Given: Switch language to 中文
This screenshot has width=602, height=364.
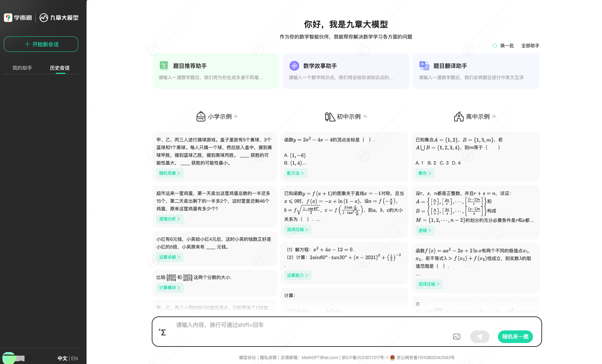Looking at the screenshot, I should click(62, 358).
